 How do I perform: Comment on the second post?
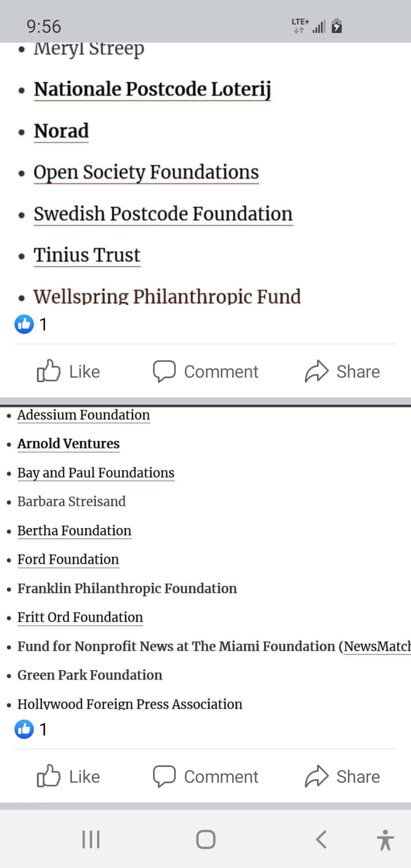tap(205, 776)
